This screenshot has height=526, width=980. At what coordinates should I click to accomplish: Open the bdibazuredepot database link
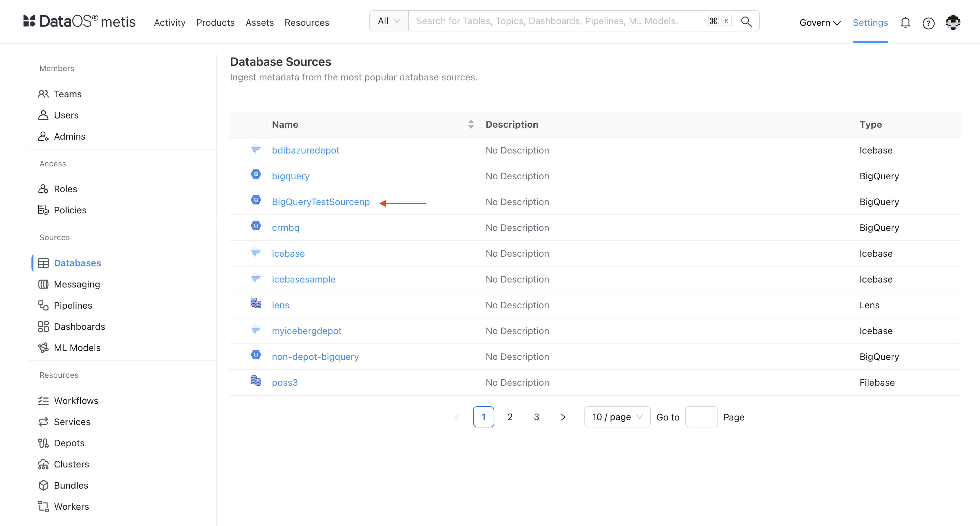(306, 150)
